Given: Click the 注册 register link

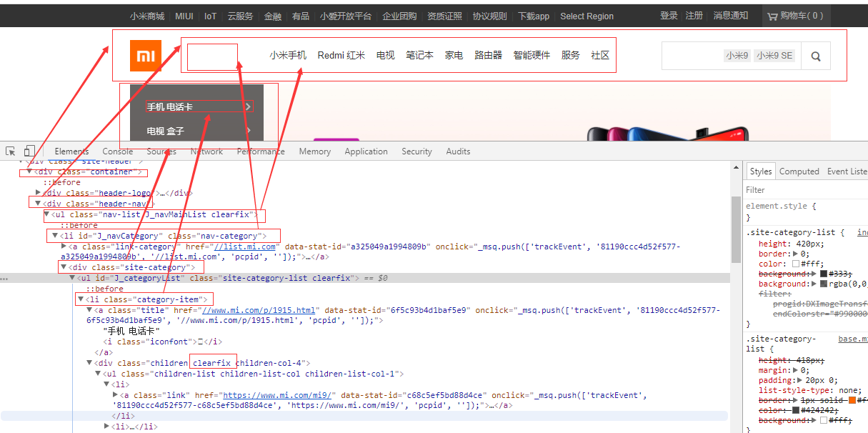Looking at the screenshot, I should pos(694,16).
